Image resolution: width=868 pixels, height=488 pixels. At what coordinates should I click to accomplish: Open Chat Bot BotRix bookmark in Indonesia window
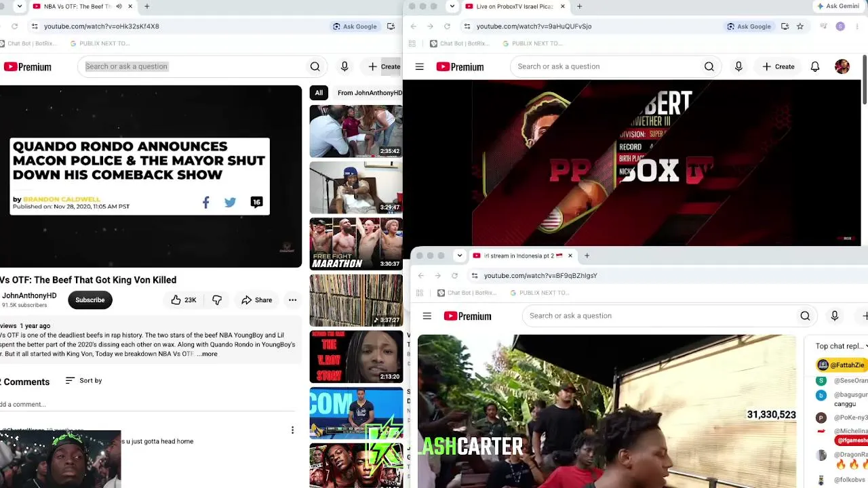click(x=467, y=293)
